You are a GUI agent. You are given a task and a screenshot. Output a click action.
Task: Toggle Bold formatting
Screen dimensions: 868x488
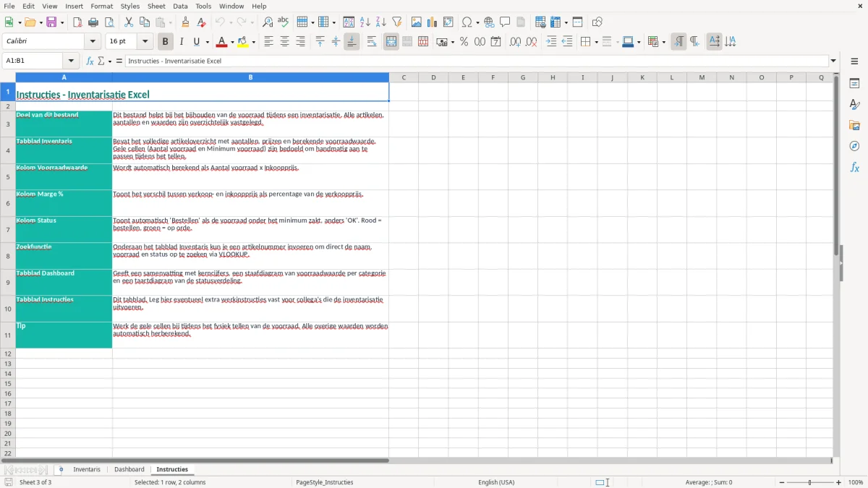(166, 42)
